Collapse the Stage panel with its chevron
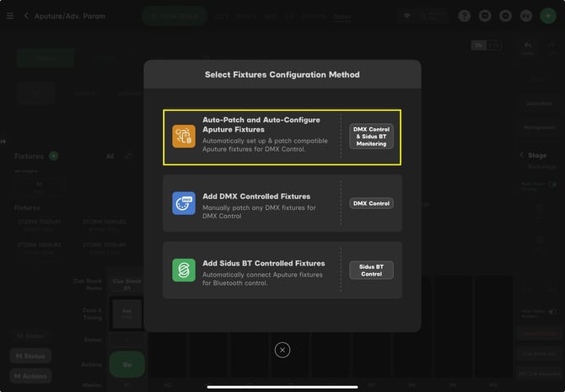 (x=522, y=155)
